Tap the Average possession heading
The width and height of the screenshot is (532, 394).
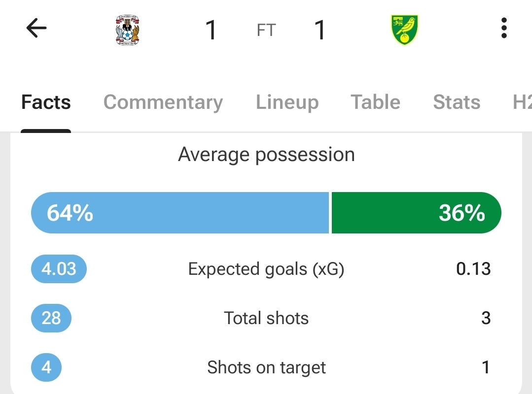click(x=266, y=155)
